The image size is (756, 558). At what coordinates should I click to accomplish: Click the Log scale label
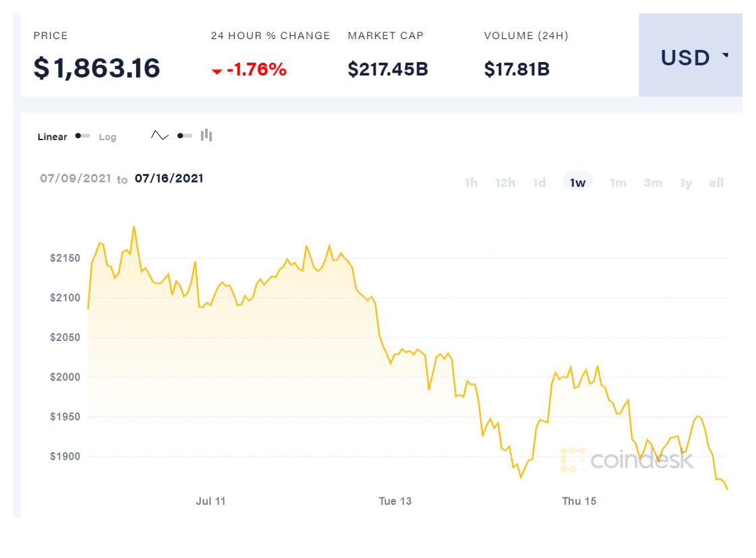pos(108,137)
